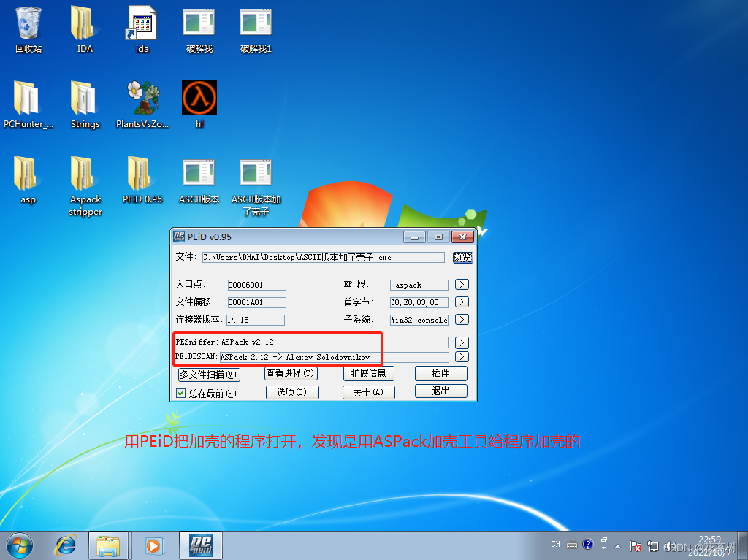Click the arrow beside PEiDDSCAN result
Viewport: 748px width, 560px height.
click(x=462, y=357)
